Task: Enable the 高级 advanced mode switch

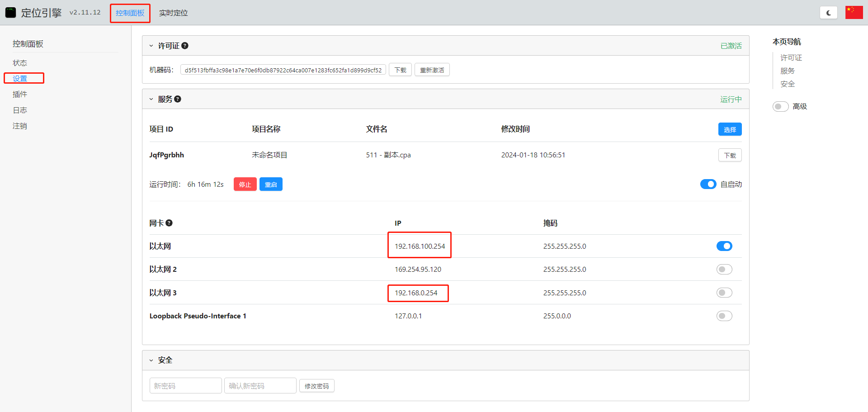Action: 780,106
